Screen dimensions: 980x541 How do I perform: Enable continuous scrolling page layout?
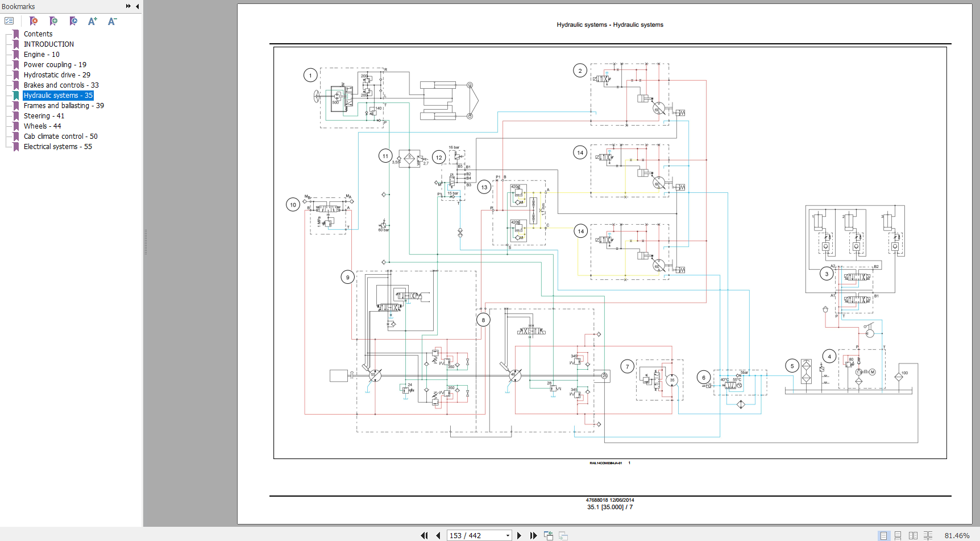pyautogui.click(x=898, y=535)
